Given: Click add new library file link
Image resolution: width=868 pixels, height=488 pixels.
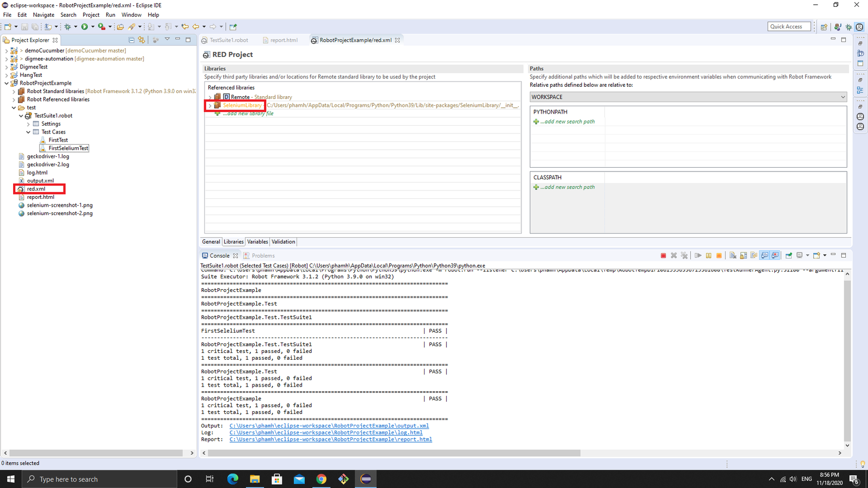Looking at the screenshot, I should pos(248,114).
